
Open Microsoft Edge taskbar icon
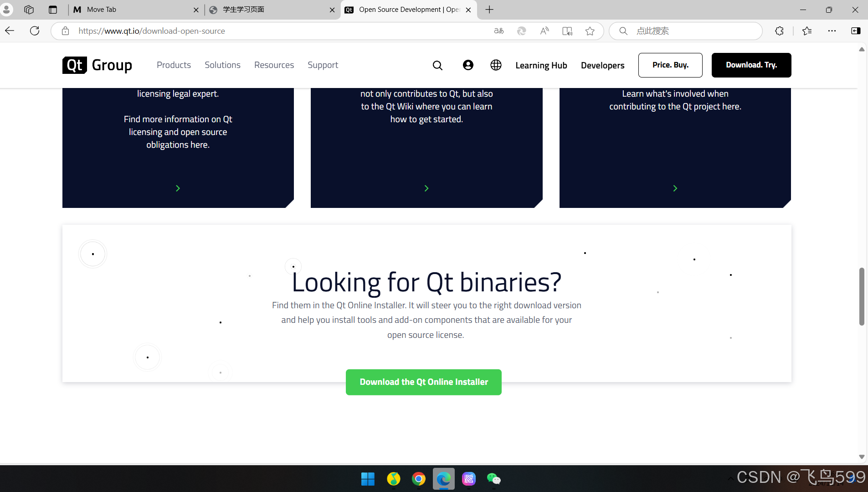(x=443, y=479)
